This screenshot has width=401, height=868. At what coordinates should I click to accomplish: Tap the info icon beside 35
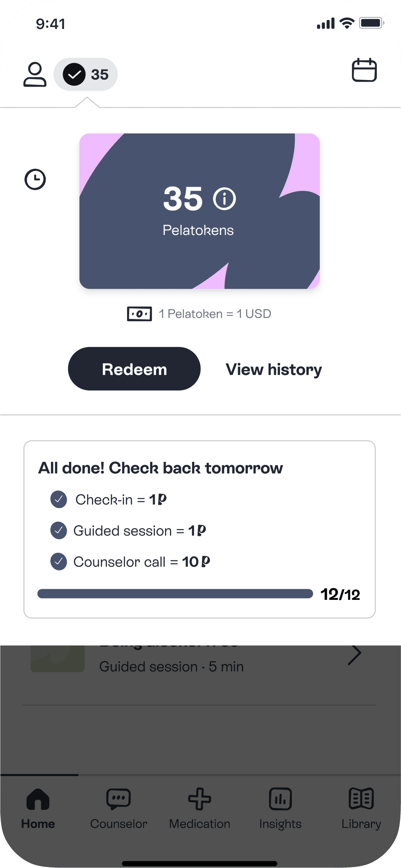tap(224, 199)
